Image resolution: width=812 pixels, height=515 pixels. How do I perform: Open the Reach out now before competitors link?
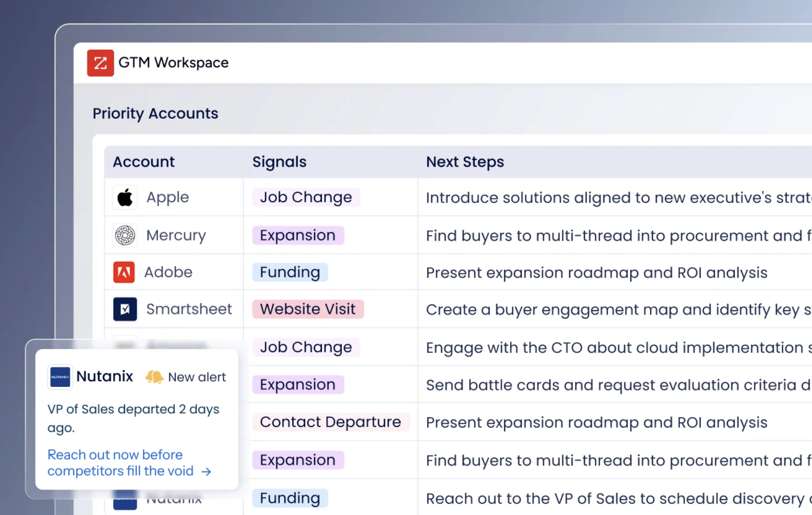115,454
